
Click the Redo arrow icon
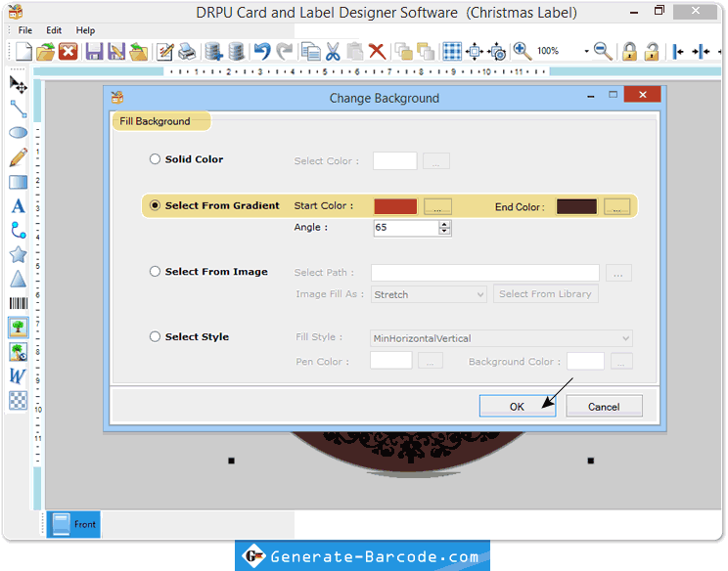[285, 51]
